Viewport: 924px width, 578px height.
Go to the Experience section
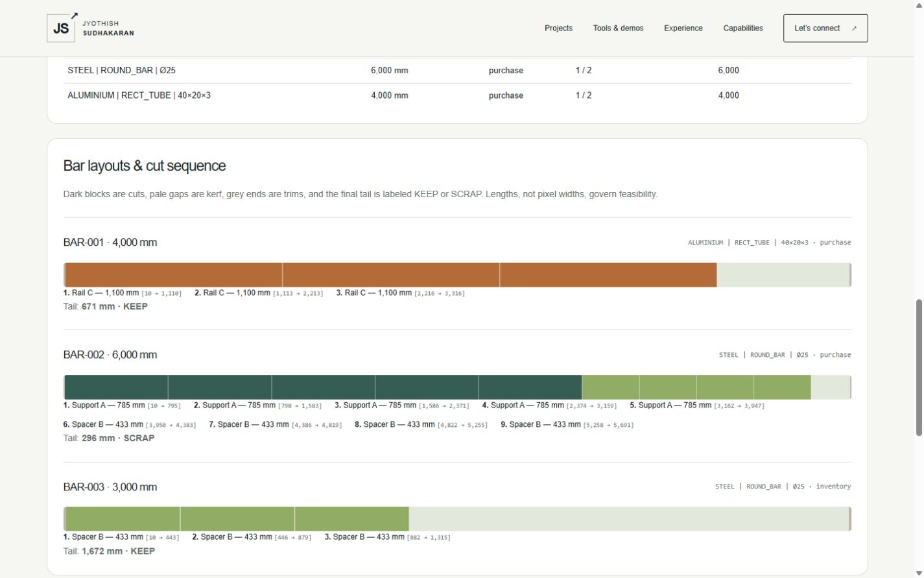click(x=683, y=28)
